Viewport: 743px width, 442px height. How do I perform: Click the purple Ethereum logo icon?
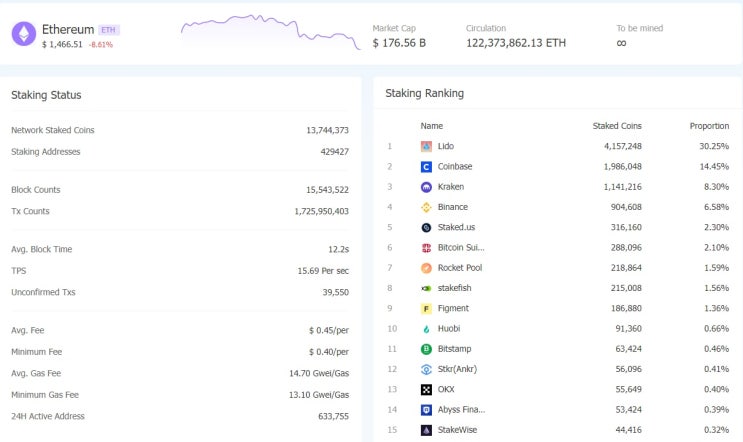[x=24, y=34]
